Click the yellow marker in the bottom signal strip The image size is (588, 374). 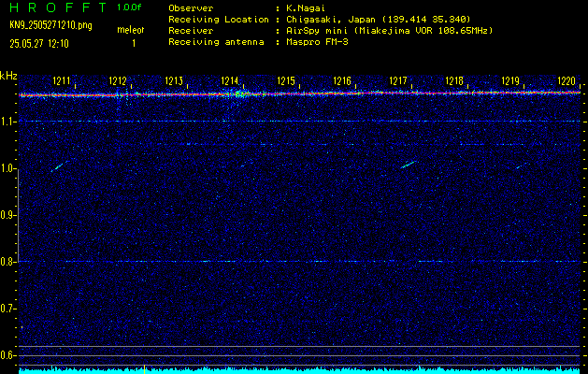click(144, 369)
